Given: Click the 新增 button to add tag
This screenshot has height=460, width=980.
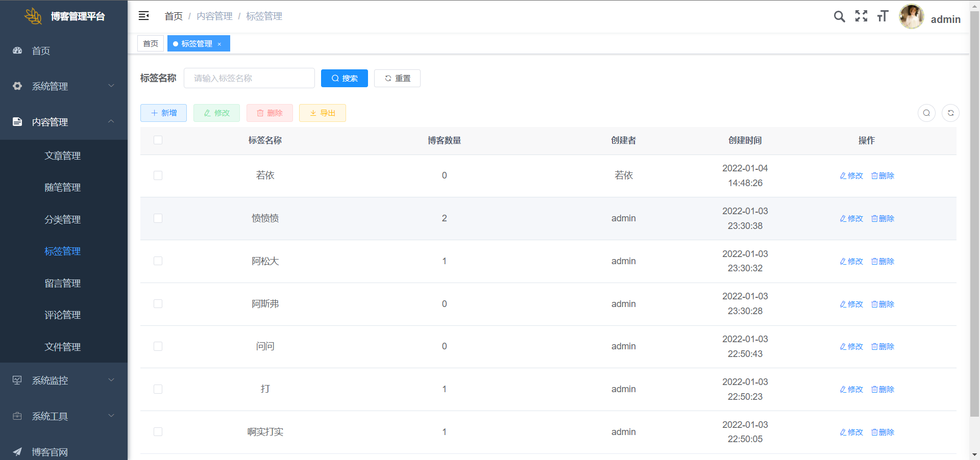Looking at the screenshot, I should tap(163, 113).
